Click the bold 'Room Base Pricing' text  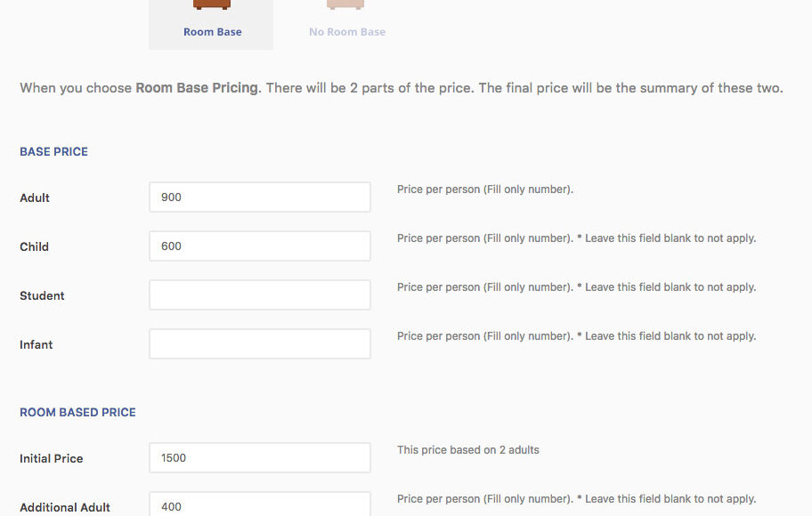click(196, 88)
